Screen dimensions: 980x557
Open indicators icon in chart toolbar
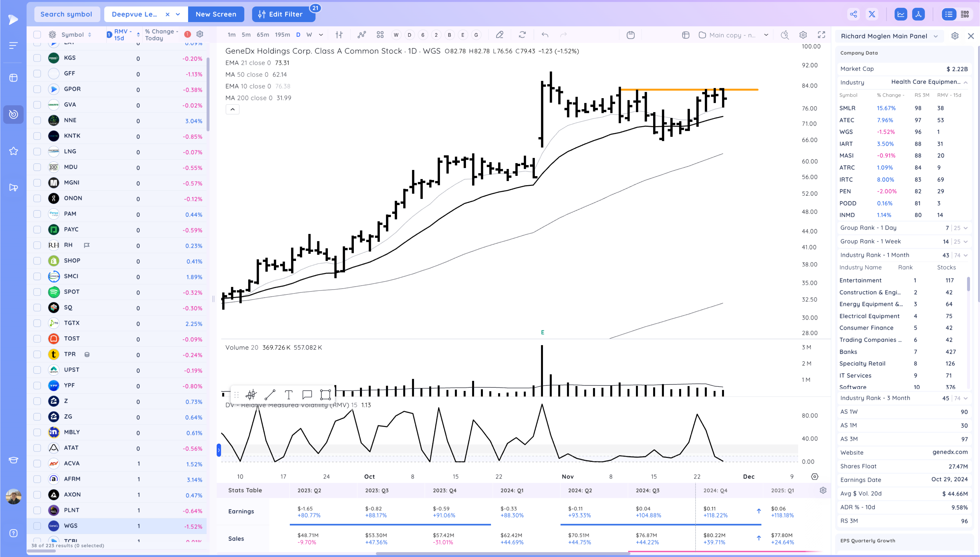pos(361,35)
